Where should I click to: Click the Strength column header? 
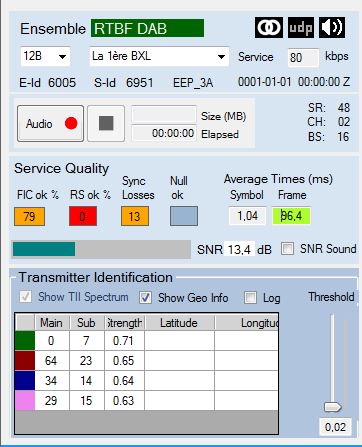click(125, 323)
